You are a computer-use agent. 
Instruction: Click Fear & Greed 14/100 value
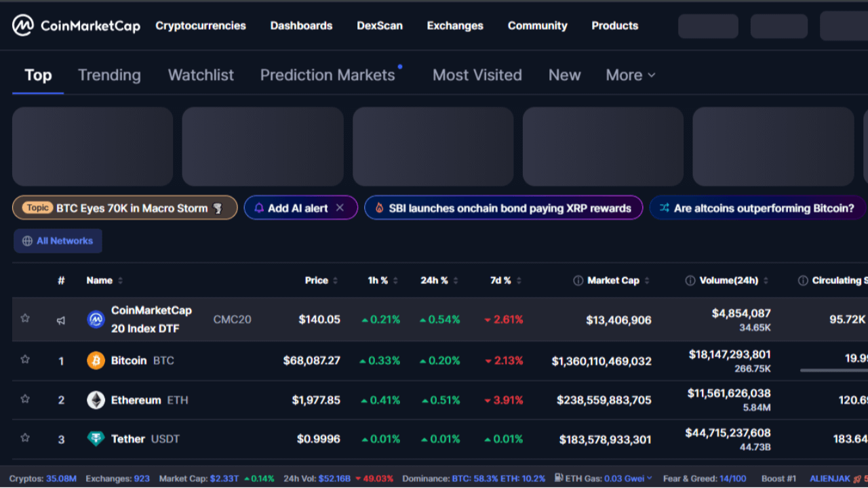(733, 479)
